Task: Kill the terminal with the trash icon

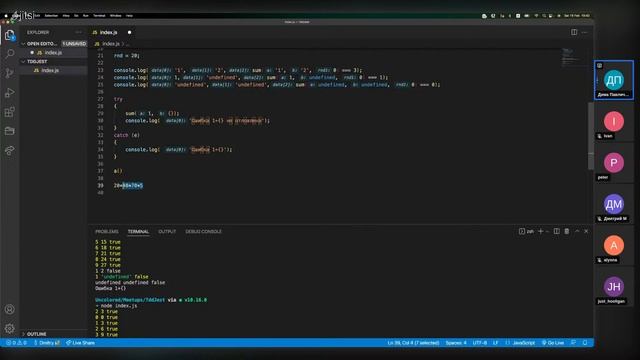Action: tap(567, 231)
